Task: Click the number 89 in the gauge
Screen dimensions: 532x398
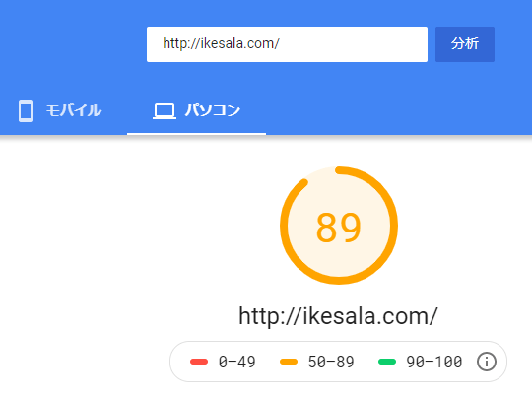Action: point(338,228)
